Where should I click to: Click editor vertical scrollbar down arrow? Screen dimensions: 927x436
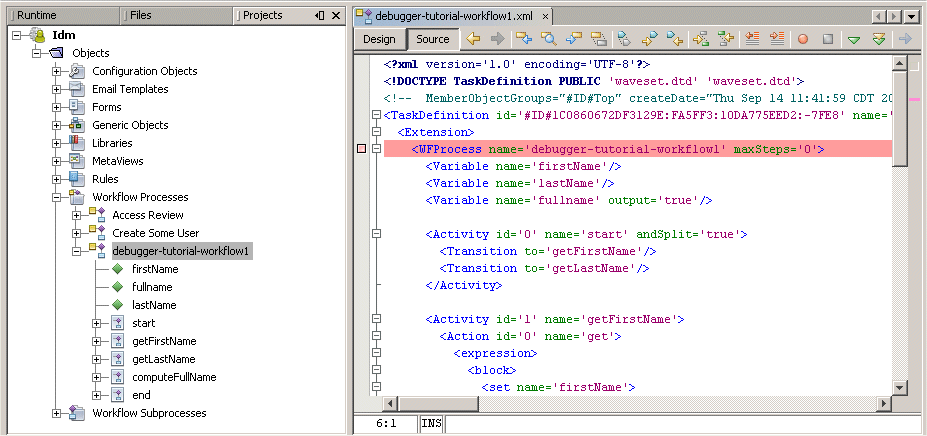[x=899, y=388]
